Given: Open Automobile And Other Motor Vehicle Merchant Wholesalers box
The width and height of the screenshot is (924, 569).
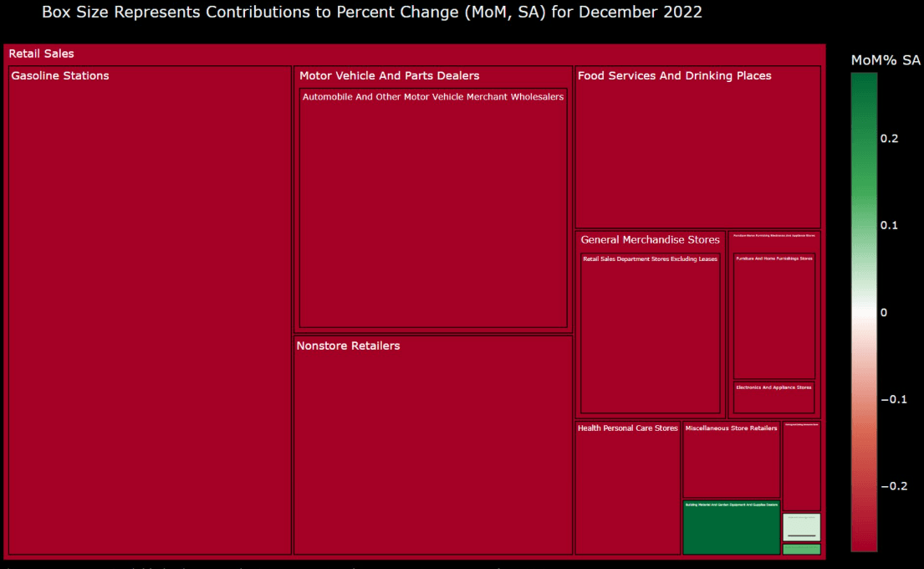Looking at the screenshot, I should click(433, 208).
